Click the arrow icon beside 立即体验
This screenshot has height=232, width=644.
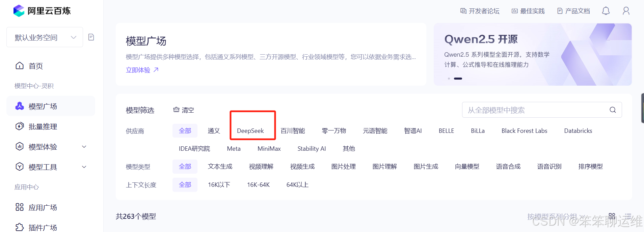[x=156, y=70]
